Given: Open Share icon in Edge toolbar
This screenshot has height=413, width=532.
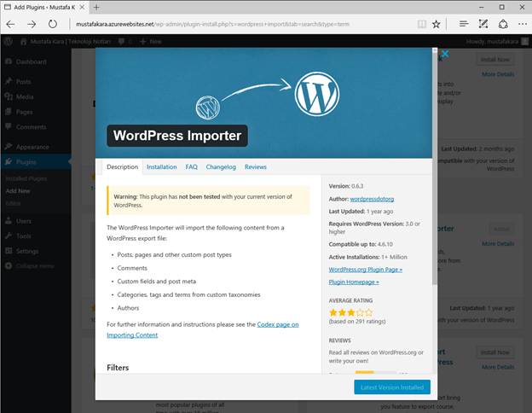Looking at the screenshot, I should pyautogui.click(x=503, y=24).
